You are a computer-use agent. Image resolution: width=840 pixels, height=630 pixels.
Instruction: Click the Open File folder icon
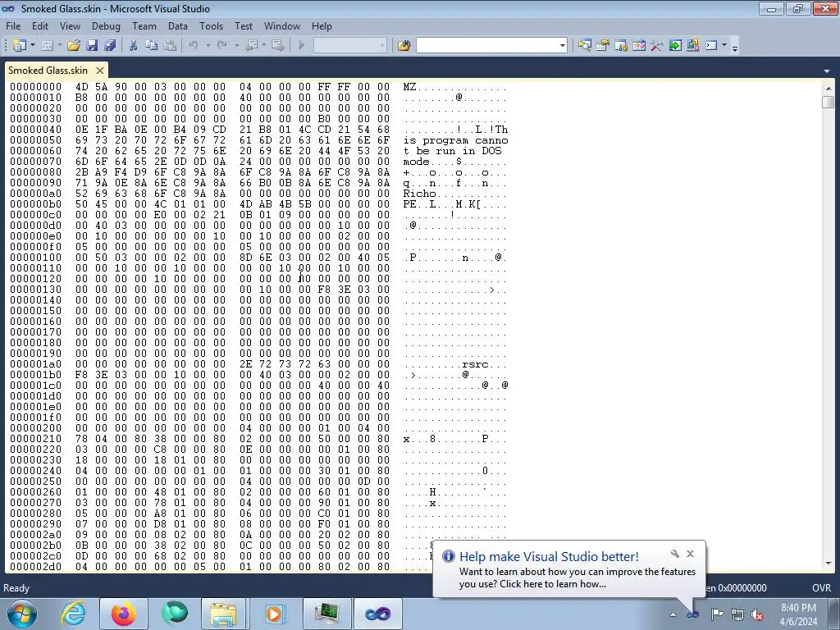coord(73,46)
